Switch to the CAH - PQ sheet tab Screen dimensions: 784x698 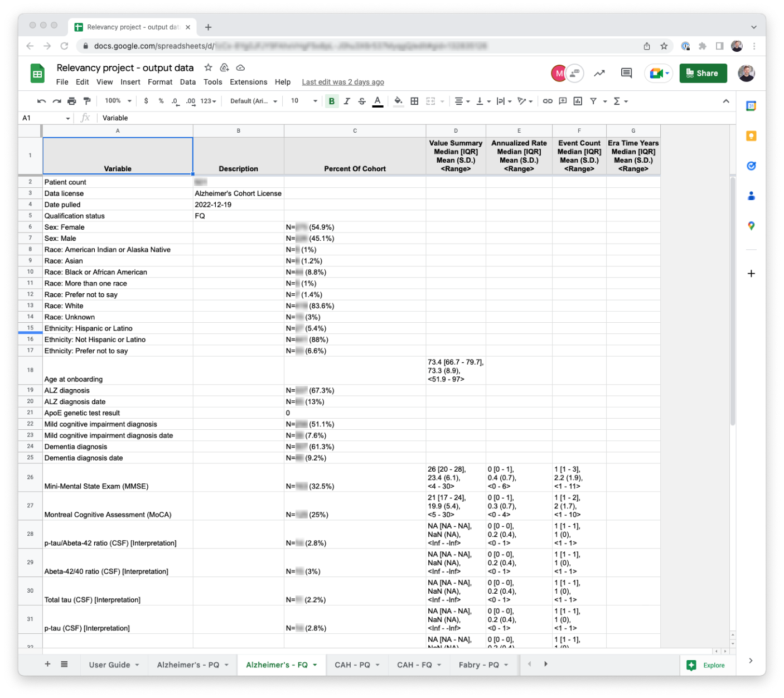[352, 665]
